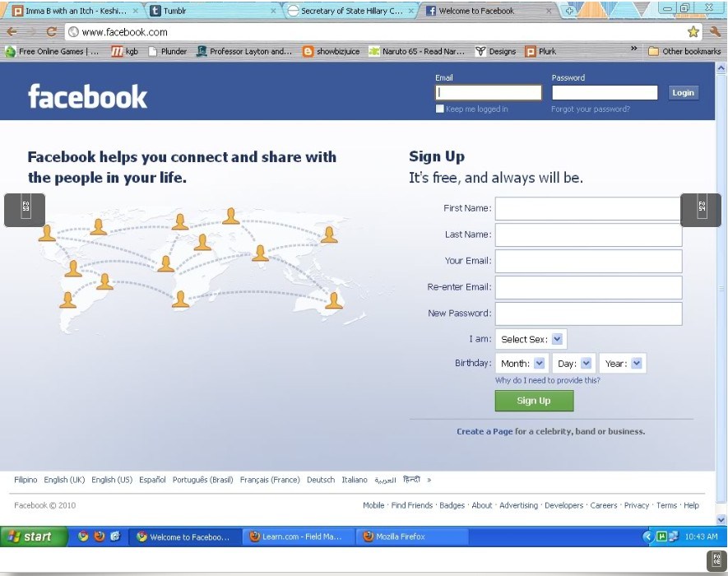Bookmark this page with the star icon

click(693, 31)
